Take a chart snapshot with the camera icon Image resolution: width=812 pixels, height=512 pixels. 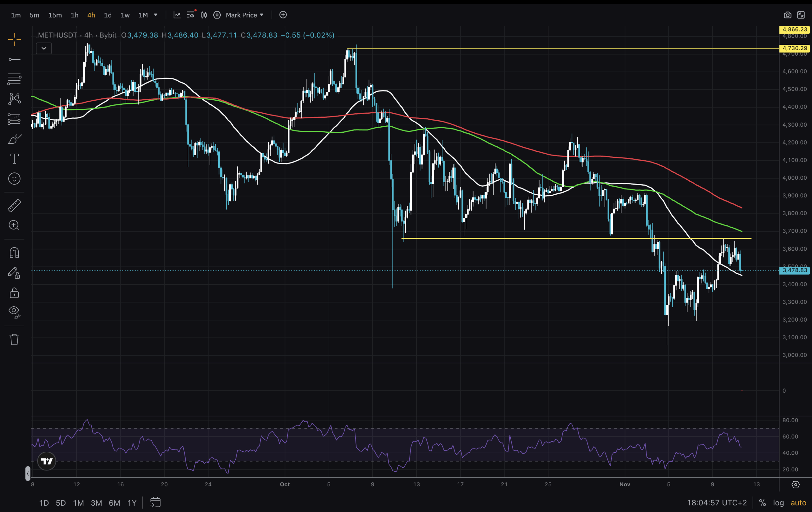coord(787,15)
